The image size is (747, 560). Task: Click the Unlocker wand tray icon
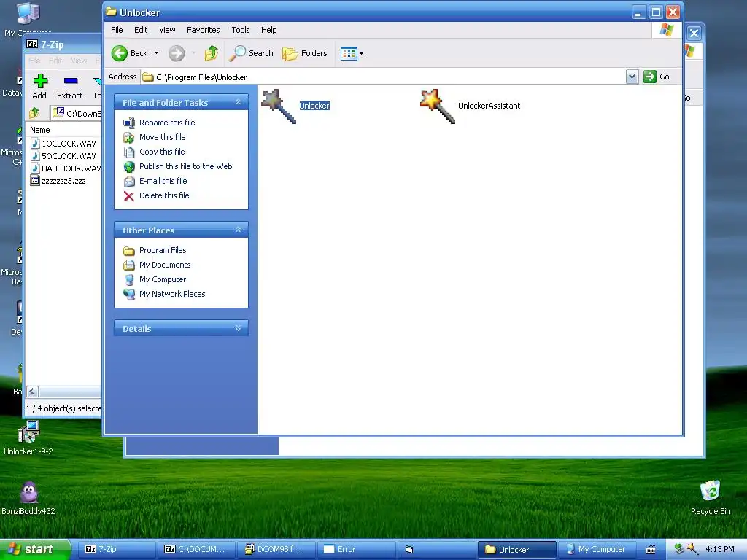[693, 549]
